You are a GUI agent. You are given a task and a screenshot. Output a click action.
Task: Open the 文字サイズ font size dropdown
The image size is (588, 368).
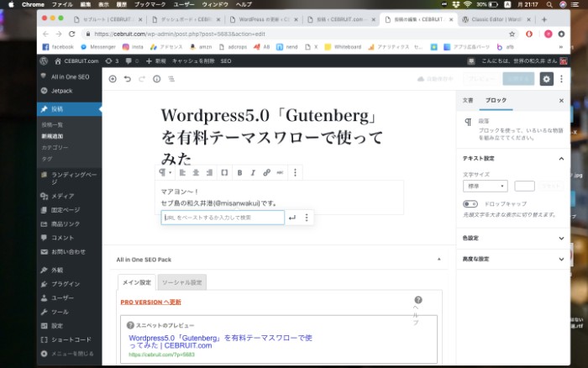[x=485, y=186]
